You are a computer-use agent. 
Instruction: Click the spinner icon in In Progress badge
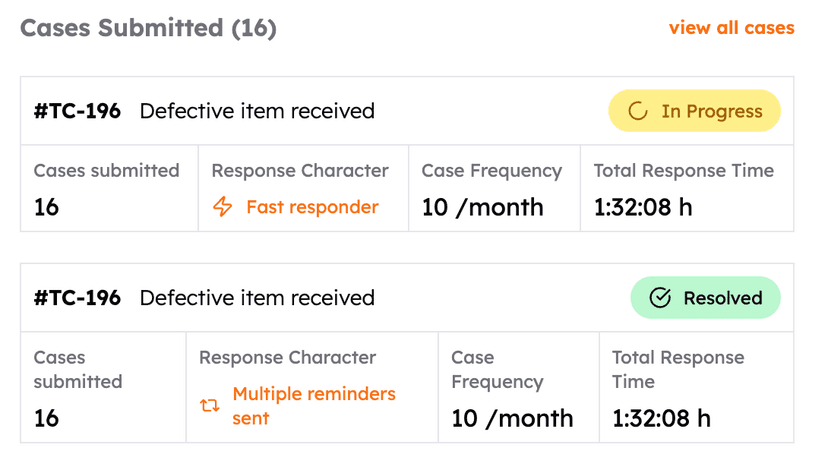[638, 111]
